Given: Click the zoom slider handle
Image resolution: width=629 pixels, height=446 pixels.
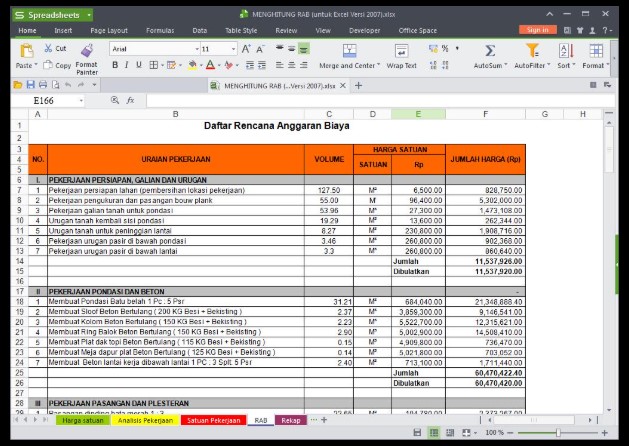Looking at the screenshot, I should [x=558, y=433].
